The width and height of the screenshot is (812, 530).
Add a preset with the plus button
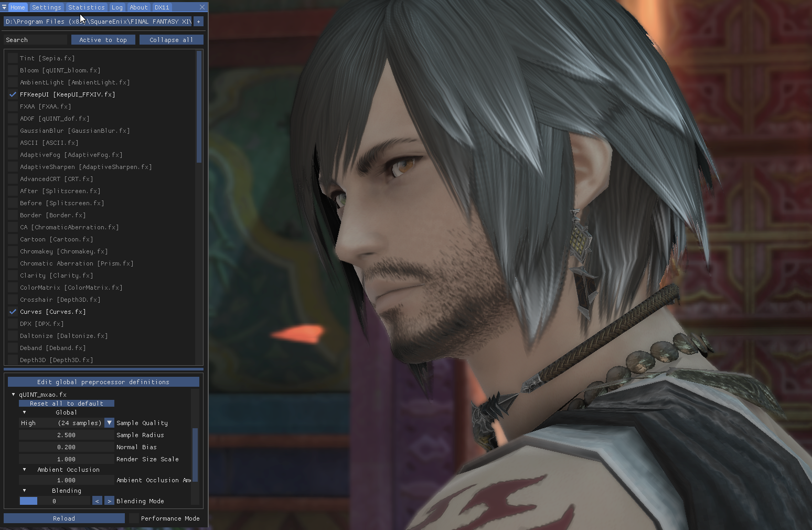click(198, 22)
